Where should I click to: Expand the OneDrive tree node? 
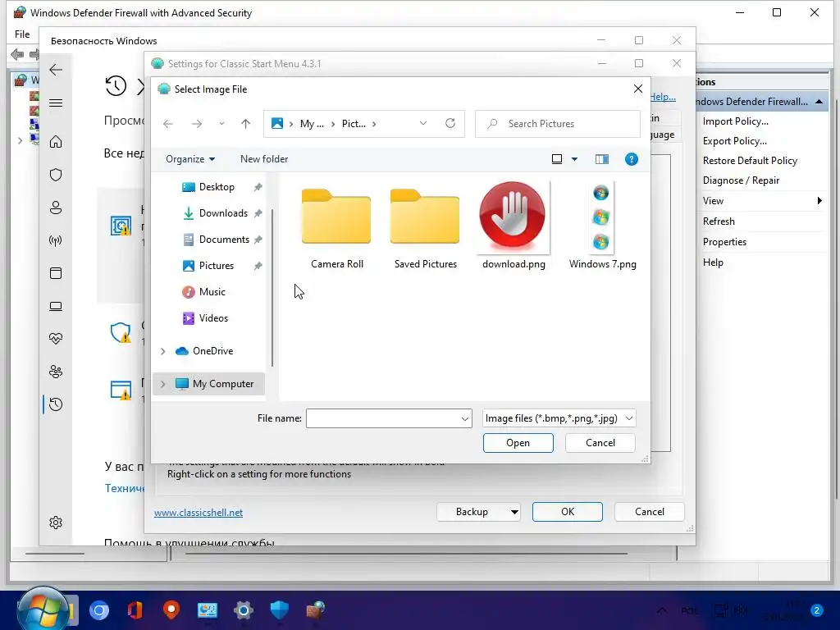[x=163, y=351]
